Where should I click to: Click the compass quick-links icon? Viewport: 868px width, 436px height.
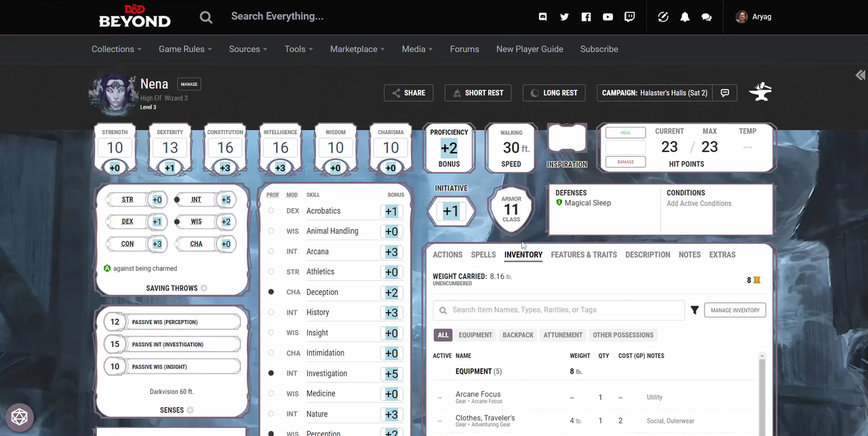[663, 17]
